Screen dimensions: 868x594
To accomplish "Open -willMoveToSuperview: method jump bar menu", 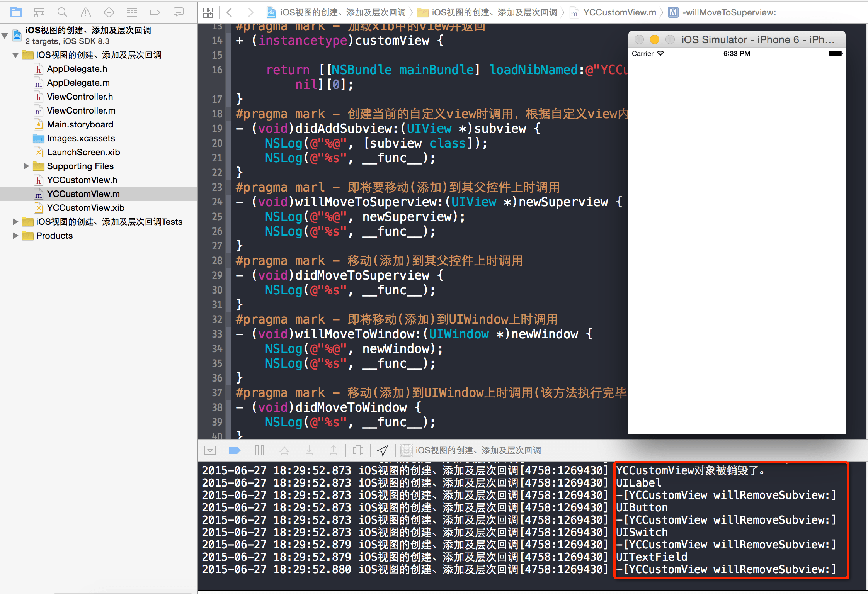I will pos(729,12).
